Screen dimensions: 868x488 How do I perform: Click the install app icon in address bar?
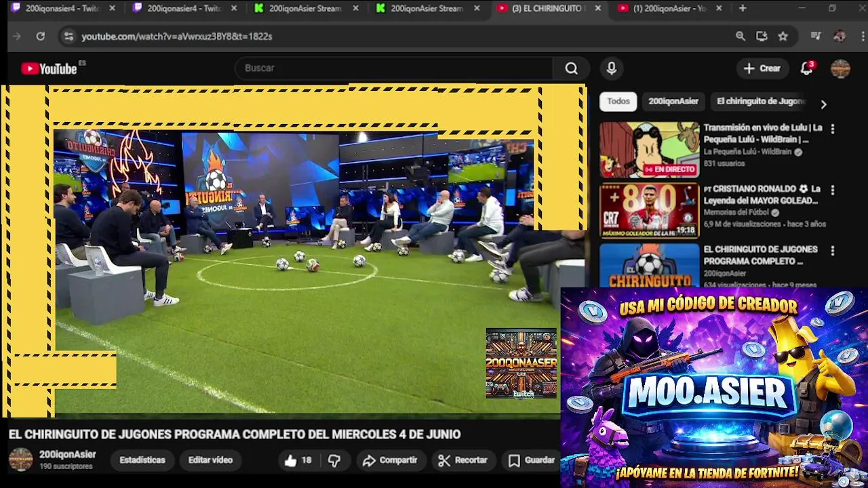pyautogui.click(x=762, y=36)
